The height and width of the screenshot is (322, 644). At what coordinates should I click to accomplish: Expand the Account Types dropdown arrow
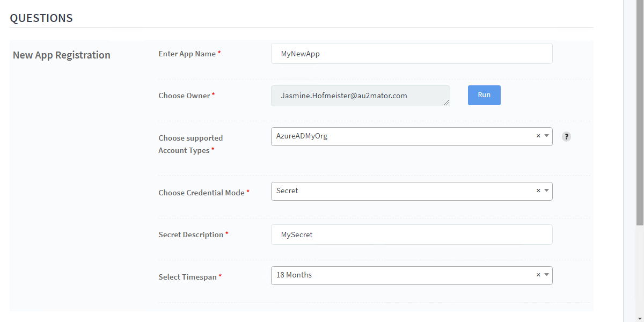(546, 136)
